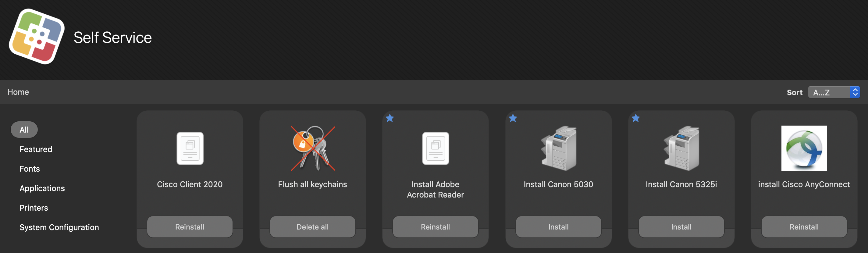The image size is (868, 253).
Task: Install the Canon 5030 printer
Action: (558, 227)
